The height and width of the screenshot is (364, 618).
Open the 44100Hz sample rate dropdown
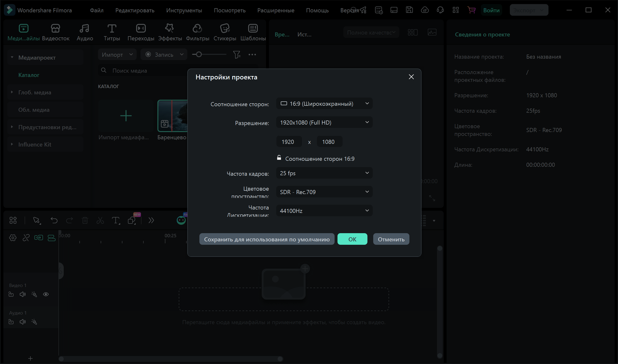click(x=324, y=211)
